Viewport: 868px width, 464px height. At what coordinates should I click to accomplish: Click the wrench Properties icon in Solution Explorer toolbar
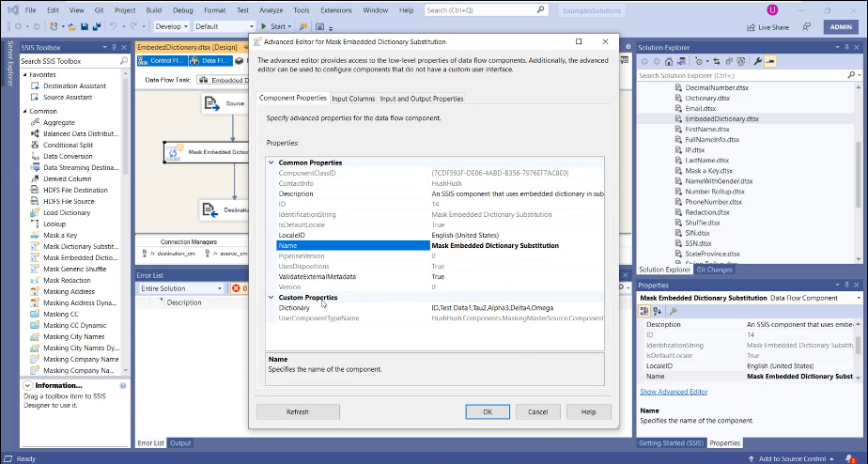(758, 61)
